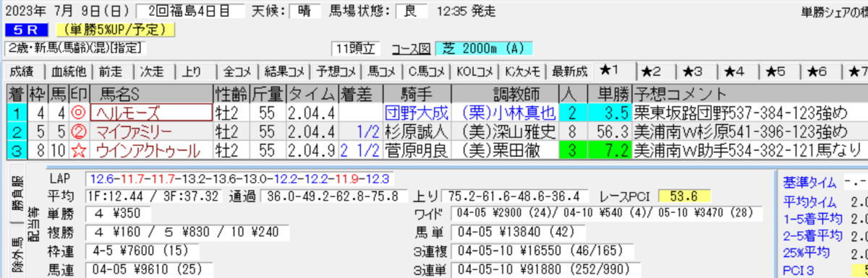Click the 基準タイム label in right panel

811,183
